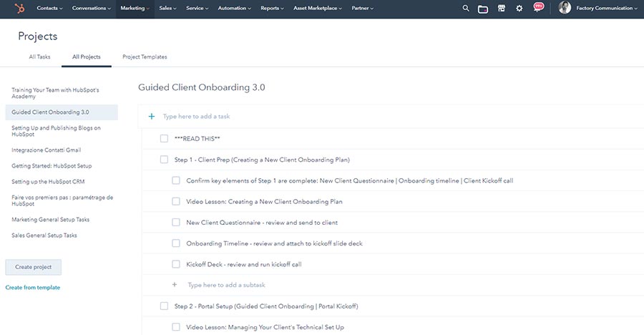Expand the Partner dropdown menu
Screen dimensions: 644x335
click(x=363, y=8)
